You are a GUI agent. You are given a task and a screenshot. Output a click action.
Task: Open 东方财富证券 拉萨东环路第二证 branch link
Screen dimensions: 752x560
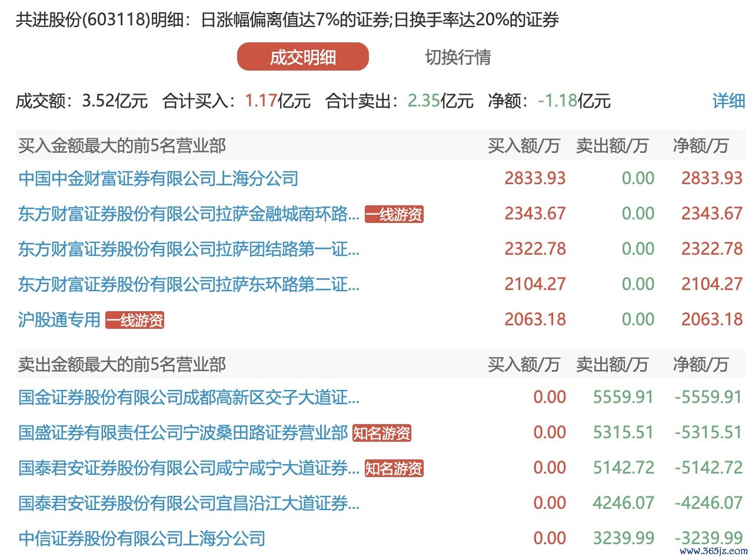[x=189, y=284]
